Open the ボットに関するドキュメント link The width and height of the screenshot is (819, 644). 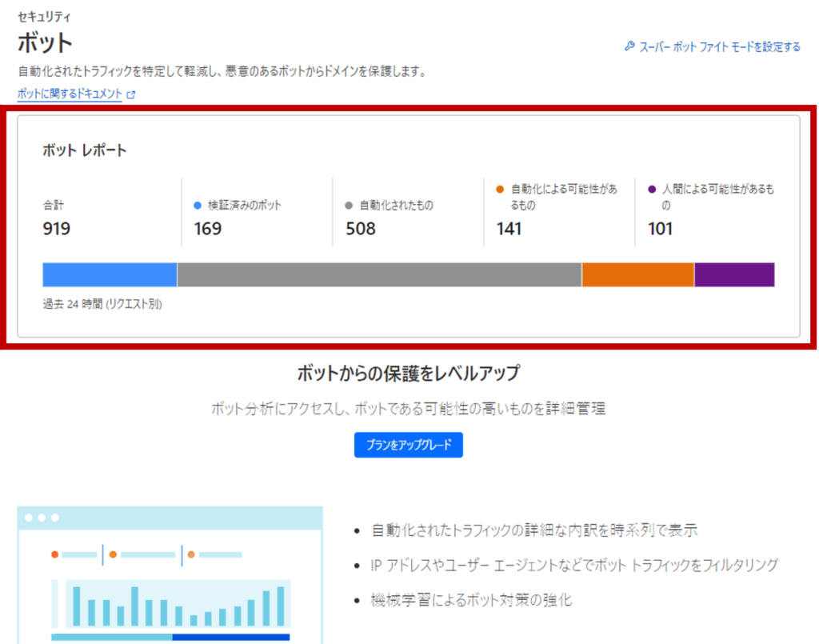(70, 94)
